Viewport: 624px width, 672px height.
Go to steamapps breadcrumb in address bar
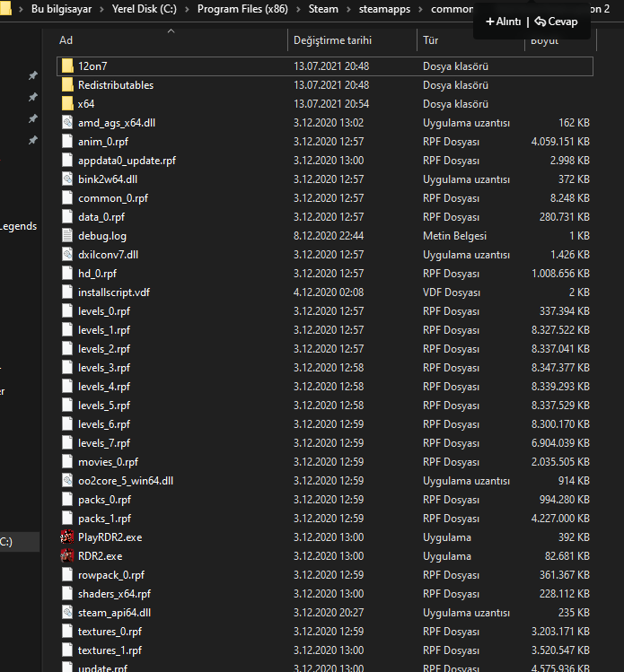[x=384, y=9]
